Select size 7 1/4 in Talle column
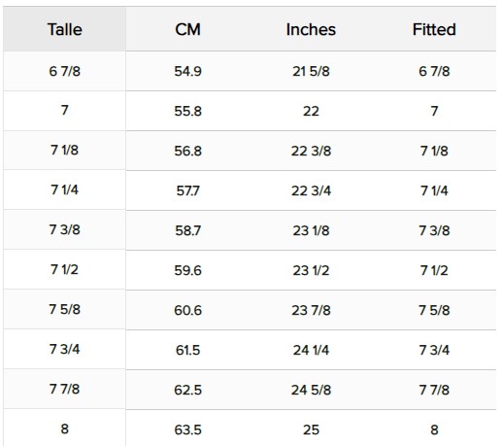This screenshot has width=504, height=446. click(65, 189)
